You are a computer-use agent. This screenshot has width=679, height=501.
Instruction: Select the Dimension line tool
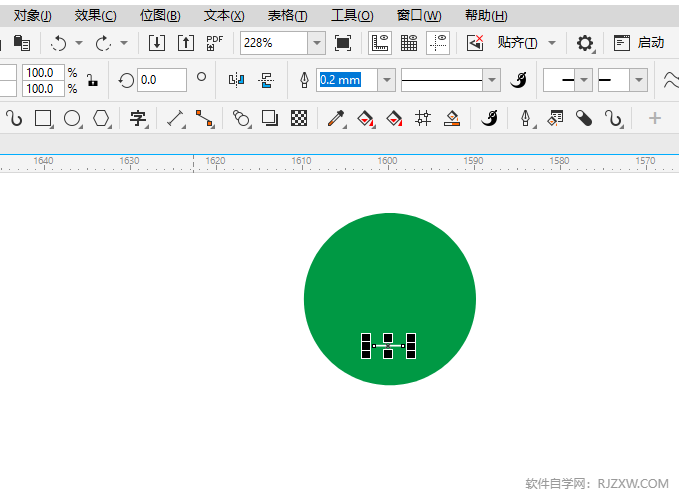coord(176,118)
